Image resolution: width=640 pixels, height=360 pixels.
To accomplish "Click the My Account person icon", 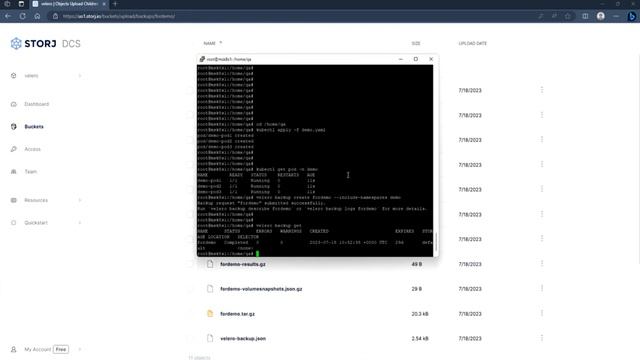I will point(13,349).
